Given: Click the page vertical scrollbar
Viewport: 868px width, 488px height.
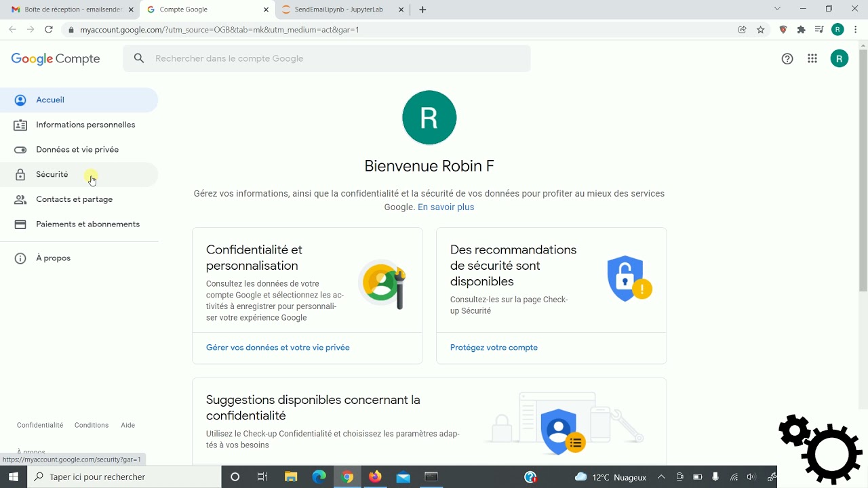Looking at the screenshot, I should coord(863,171).
